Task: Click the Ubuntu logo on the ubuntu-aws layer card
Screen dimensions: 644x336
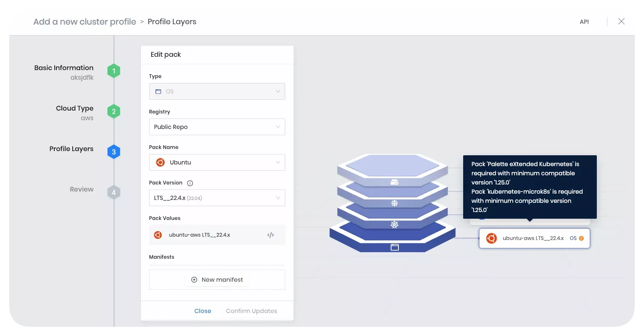Action: [492, 238]
